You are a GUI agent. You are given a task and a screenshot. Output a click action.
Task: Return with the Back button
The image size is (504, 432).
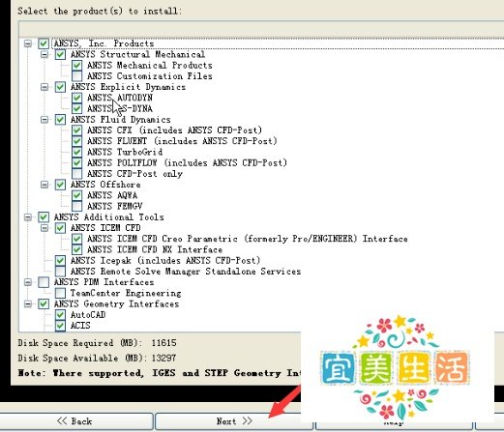(74, 421)
